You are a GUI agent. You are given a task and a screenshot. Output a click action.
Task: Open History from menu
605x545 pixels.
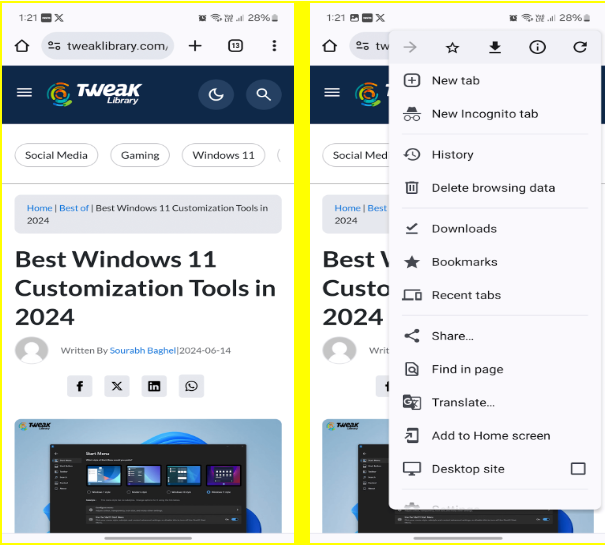[495, 155]
